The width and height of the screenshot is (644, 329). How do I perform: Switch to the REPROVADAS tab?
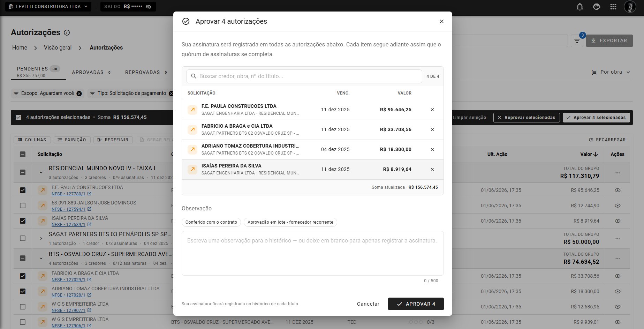(146, 72)
